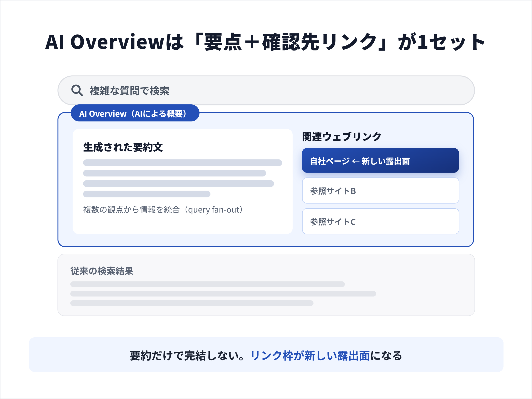Open the 自社ページ←新しい露出面 link card
532x399 pixels.
(380, 160)
